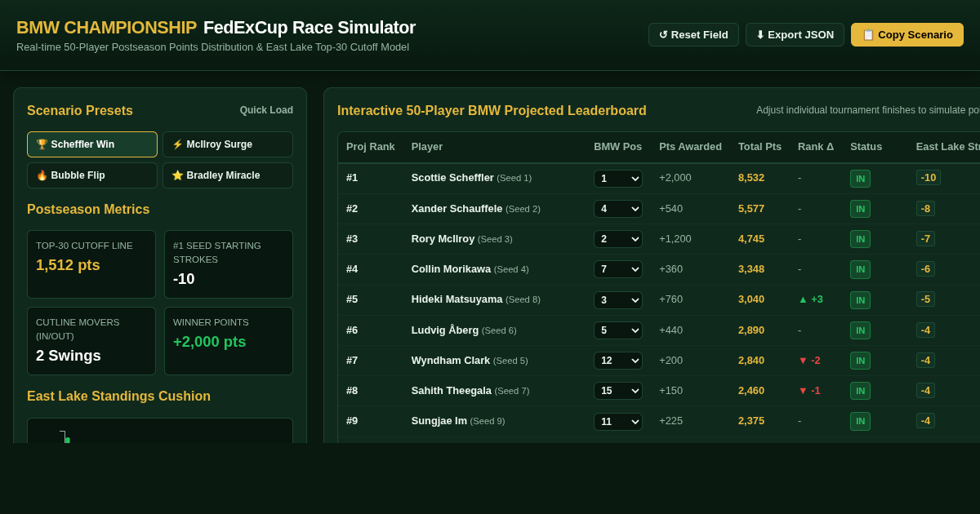The image size is (980, 514).
Task: Click the IN status badge for Sungjae Im
Action: (x=860, y=422)
